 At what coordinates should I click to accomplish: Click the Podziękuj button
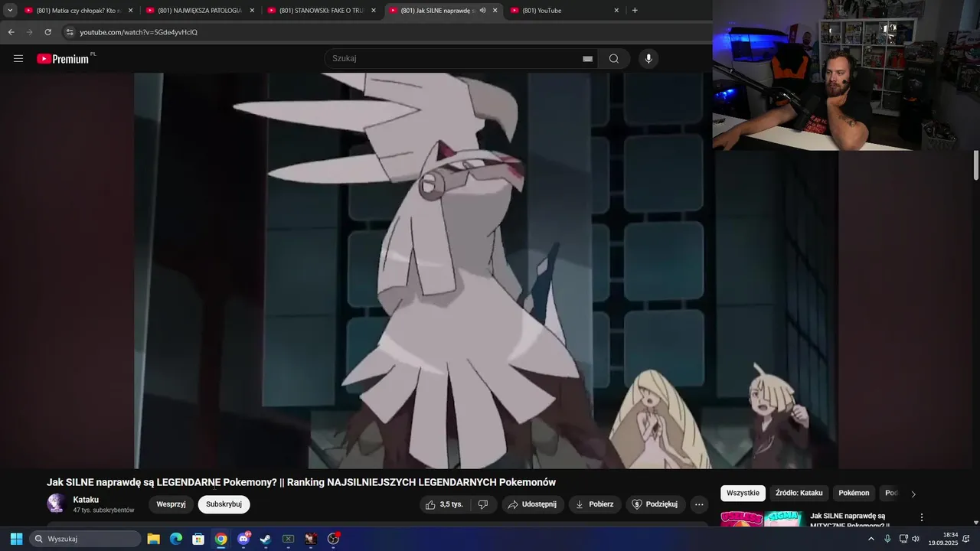click(x=655, y=504)
